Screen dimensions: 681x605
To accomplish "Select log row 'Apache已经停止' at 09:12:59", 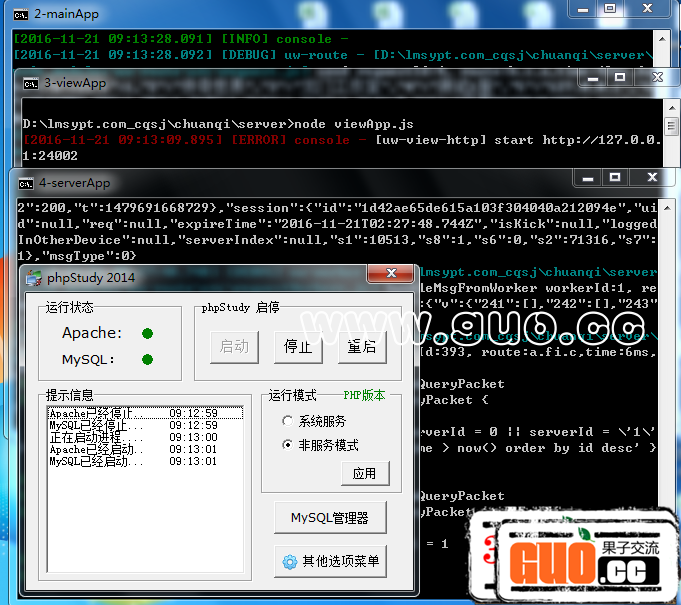I will click(x=145, y=413).
